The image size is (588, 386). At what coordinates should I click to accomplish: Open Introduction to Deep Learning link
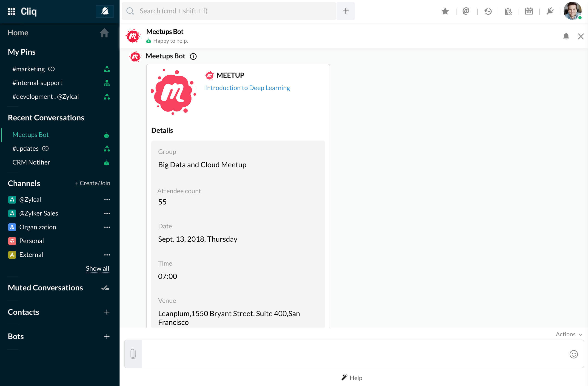[247, 88]
